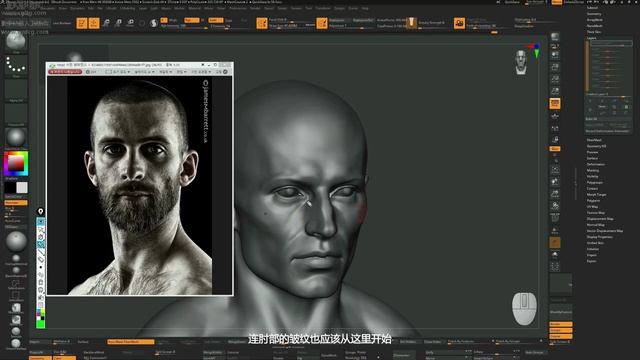Viewport: 640px width, 360px height.
Task: Click the Move view icon on right shelf
Action: (555, 181)
